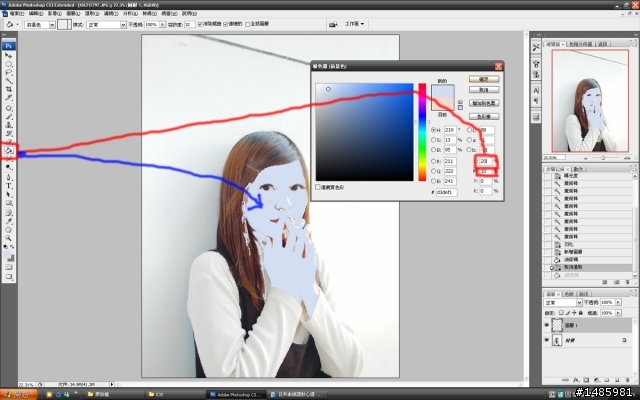
Task: Select the Feather (羽化) history state
Action: click(x=568, y=244)
